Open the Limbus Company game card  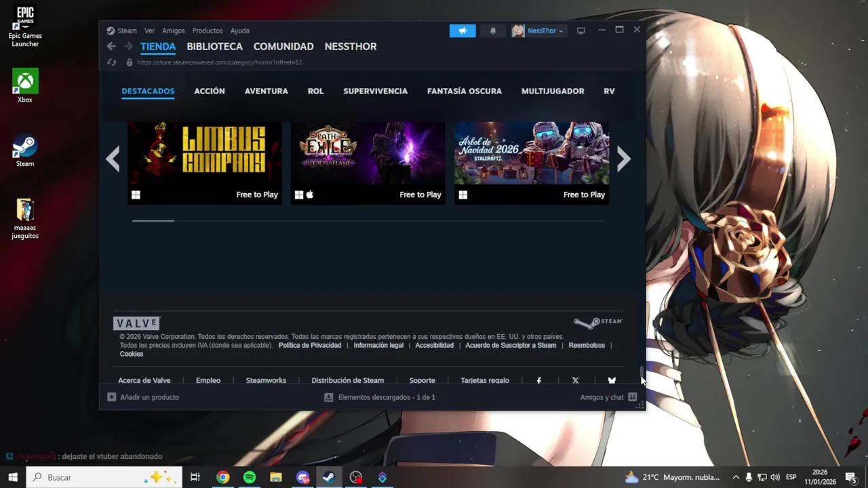(205, 163)
